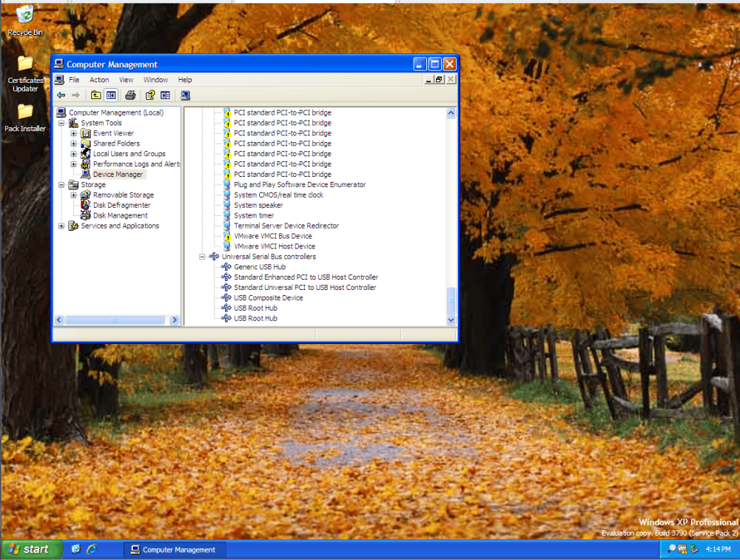Collapse the Storage node
Viewport: 740px width, 560px height.
tap(61, 184)
